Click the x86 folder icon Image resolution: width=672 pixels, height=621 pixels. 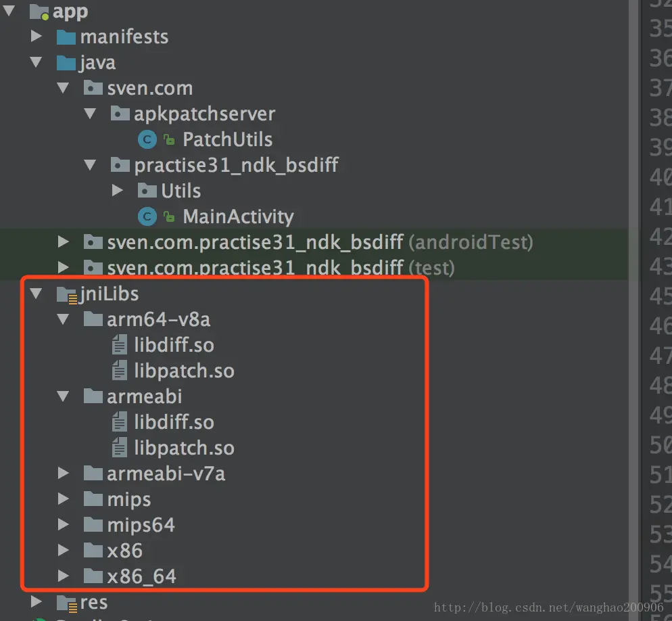(x=93, y=550)
